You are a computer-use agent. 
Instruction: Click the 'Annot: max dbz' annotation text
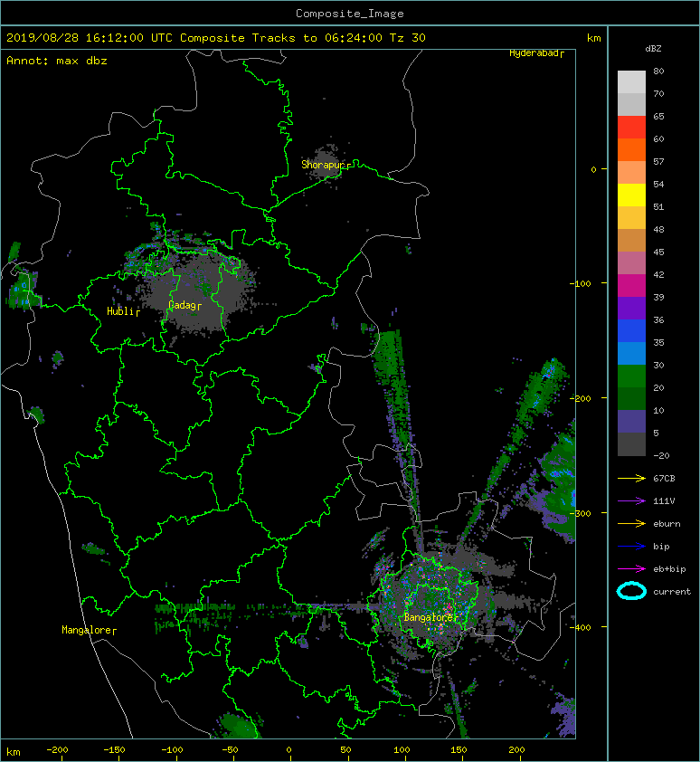(x=57, y=61)
